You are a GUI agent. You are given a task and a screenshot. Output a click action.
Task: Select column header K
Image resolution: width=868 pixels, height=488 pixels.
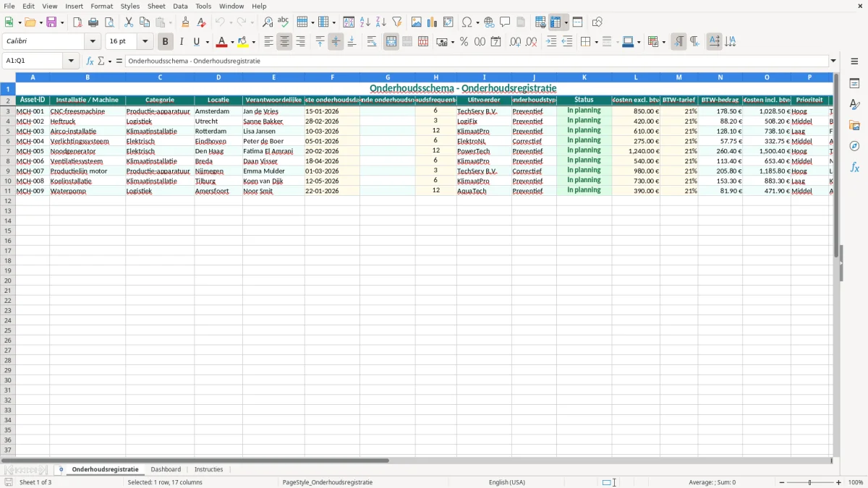click(x=584, y=77)
